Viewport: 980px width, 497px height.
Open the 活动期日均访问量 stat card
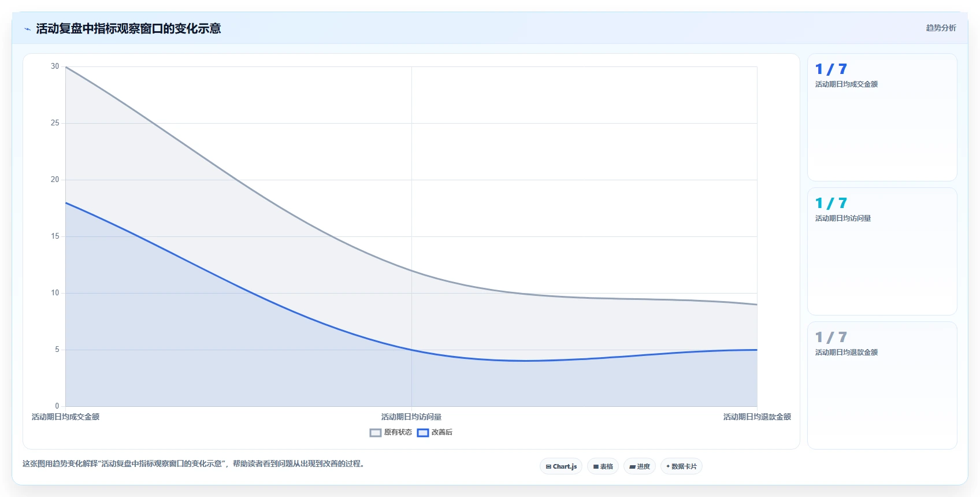click(882, 251)
